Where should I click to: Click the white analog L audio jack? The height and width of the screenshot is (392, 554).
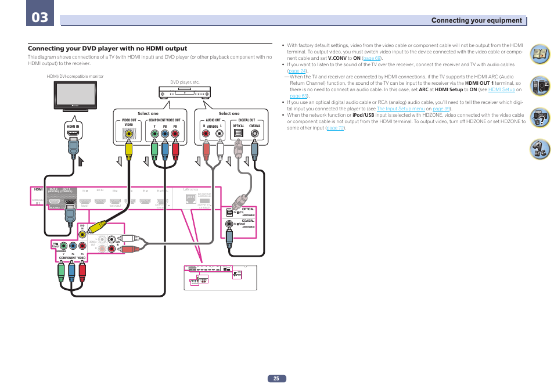(220, 133)
